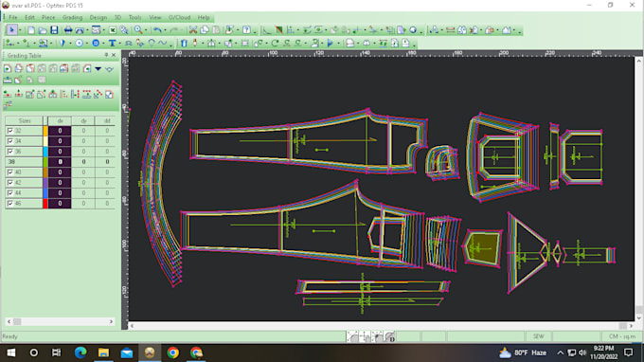Click right arrow of Grading Table horizontal scrollbar
The width and height of the screenshot is (644, 362).
tap(111, 322)
